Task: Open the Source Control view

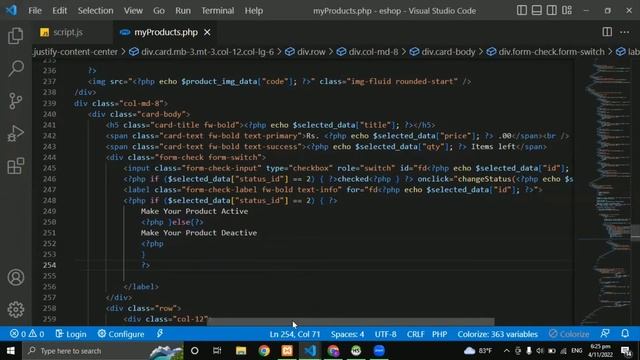Action: point(16,101)
